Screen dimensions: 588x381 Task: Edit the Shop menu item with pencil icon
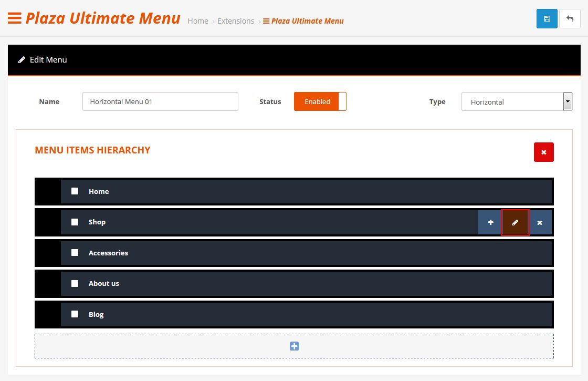click(515, 222)
